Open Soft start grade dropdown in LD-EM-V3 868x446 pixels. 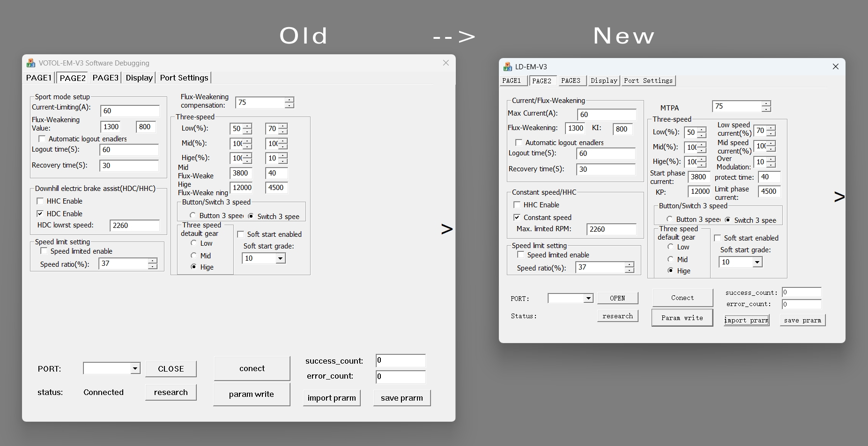coord(757,262)
